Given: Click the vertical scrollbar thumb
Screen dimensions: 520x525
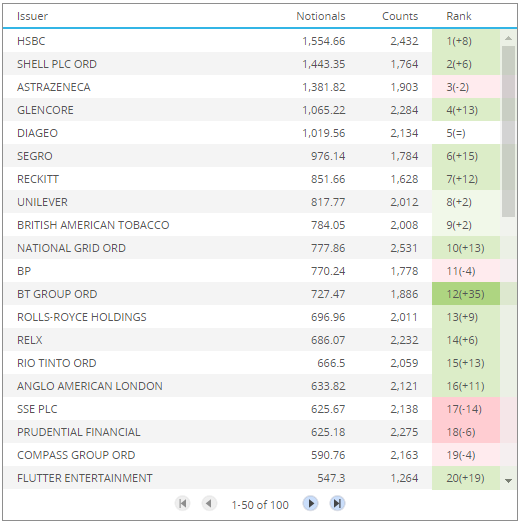Looking at the screenshot, I should tap(508, 131).
